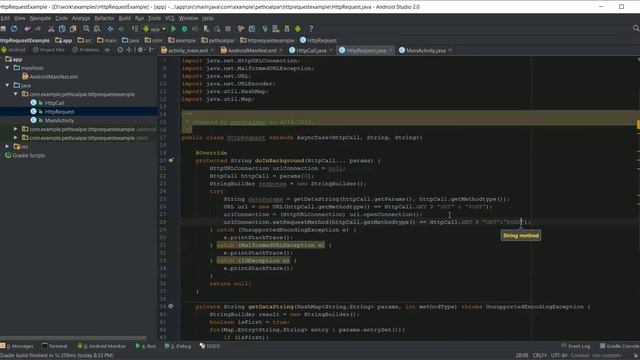The height and width of the screenshot is (360, 640).
Task: Open the Build menu
Action: [124, 18]
